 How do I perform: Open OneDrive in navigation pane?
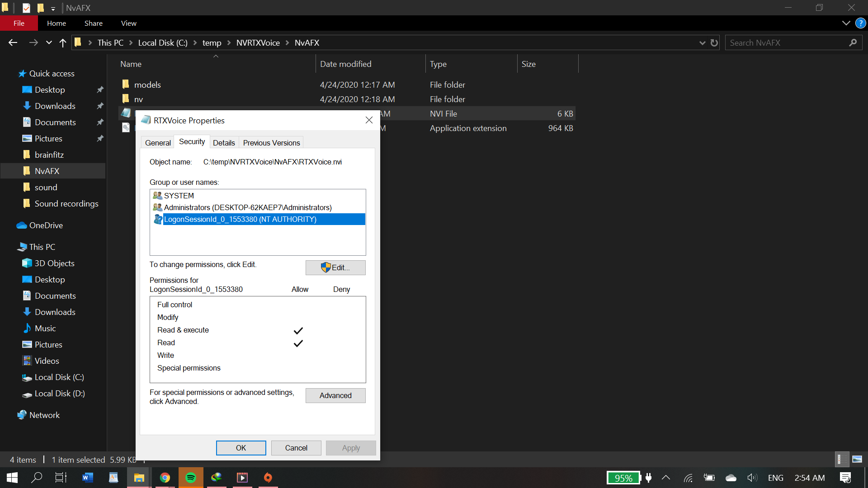pos(46,225)
